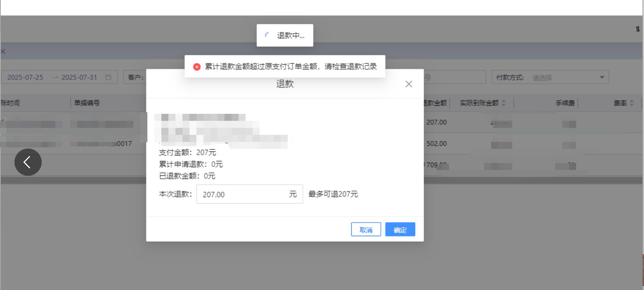
Task: Select the row with amount 502.00
Action: click(x=436, y=143)
